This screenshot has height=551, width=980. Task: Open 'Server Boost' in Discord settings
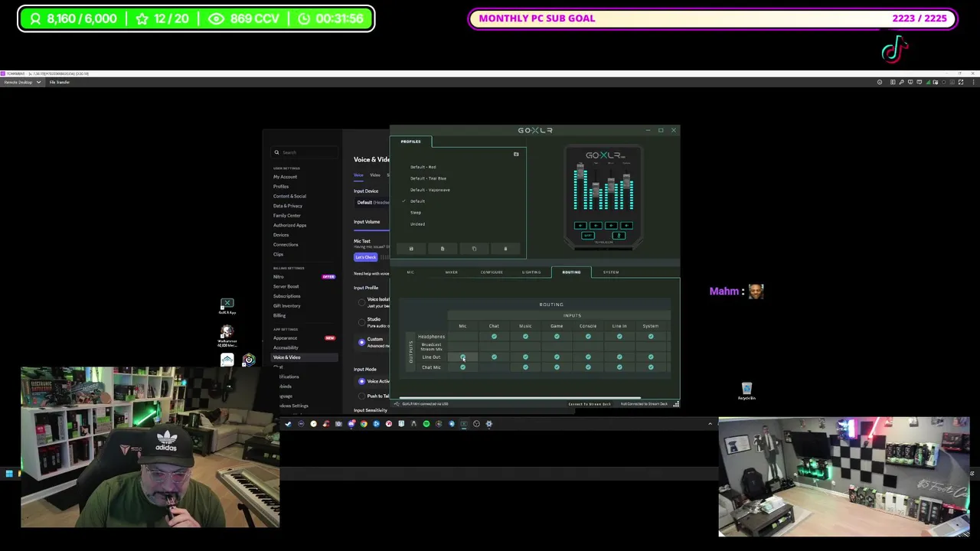pos(286,287)
